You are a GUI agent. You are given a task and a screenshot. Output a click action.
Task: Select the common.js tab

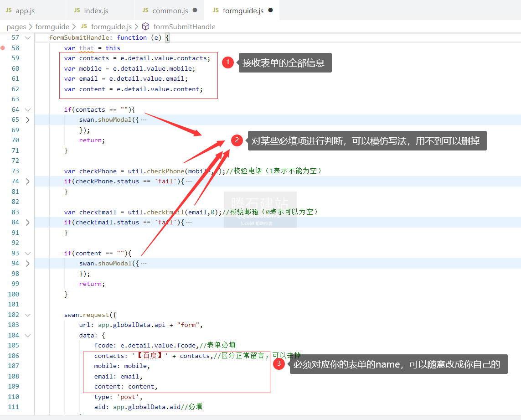(170, 10)
